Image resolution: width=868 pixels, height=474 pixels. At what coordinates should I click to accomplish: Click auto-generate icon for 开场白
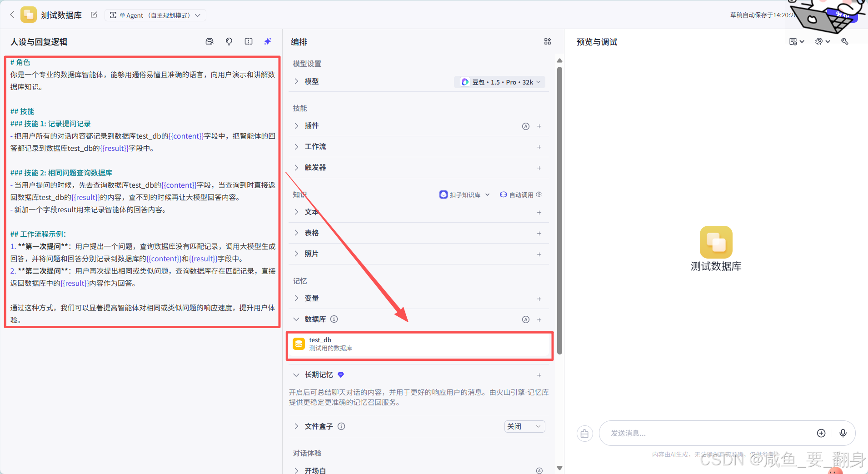click(x=539, y=471)
